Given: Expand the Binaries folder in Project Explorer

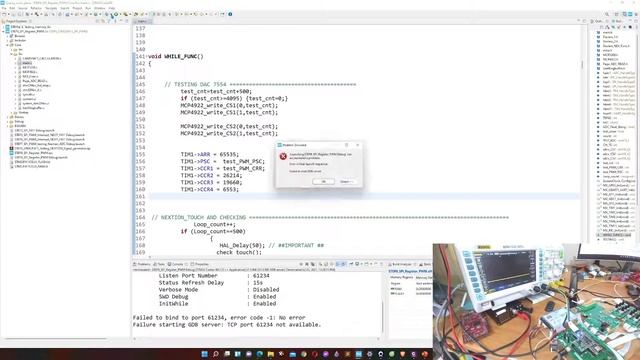Looking at the screenshot, I should [7, 36].
